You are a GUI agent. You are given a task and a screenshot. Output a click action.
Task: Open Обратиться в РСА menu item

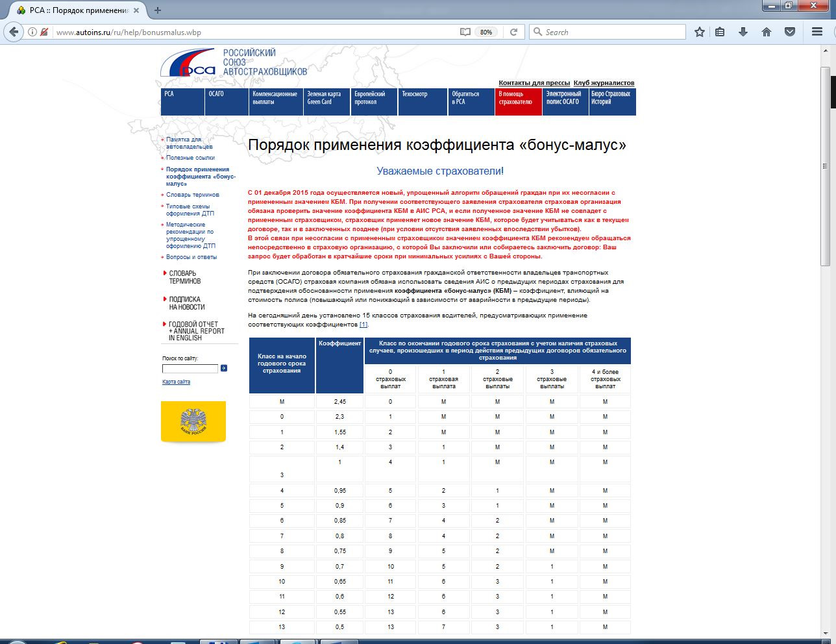(471, 102)
